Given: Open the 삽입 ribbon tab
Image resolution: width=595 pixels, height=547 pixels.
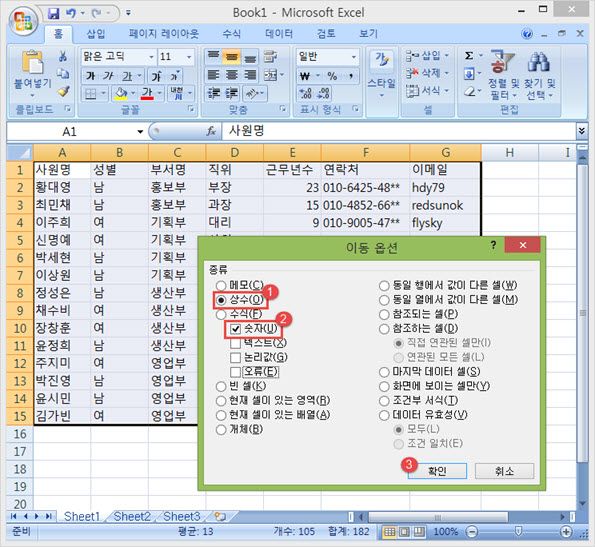Looking at the screenshot, I should coord(95,34).
